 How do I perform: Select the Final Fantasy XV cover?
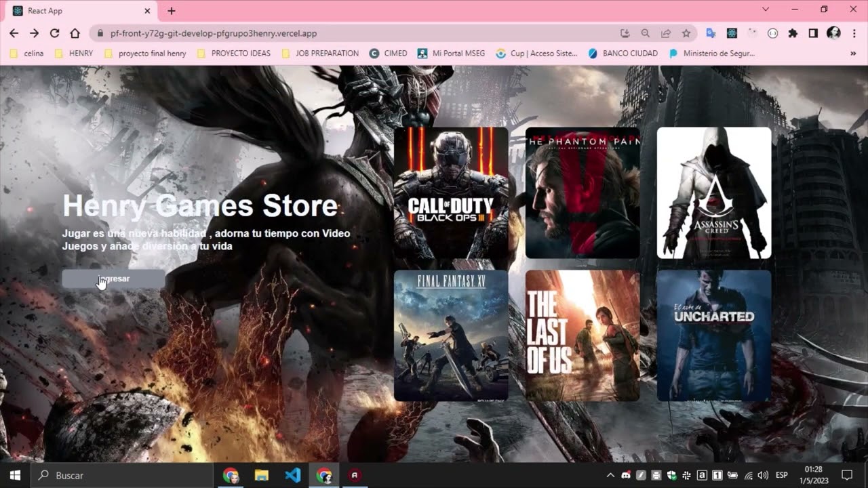click(x=451, y=335)
